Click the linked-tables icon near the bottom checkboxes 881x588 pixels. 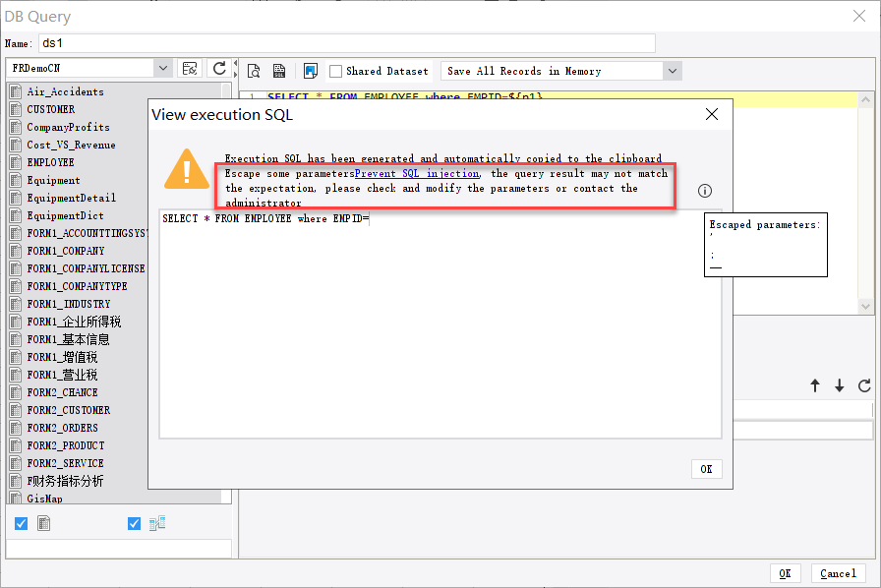point(158,523)
